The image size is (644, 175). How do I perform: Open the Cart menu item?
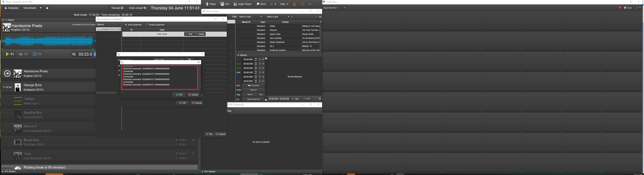tap(225, 4)
